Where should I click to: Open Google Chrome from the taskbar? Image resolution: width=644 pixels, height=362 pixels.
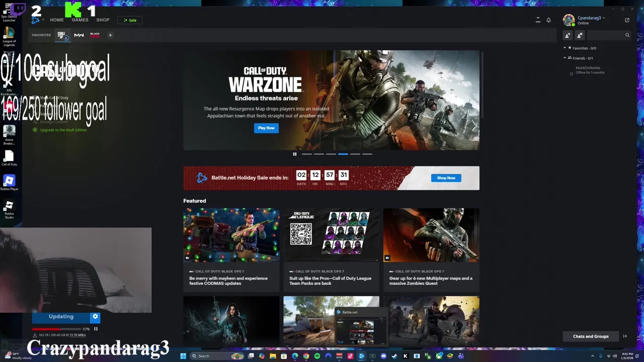coord(306,356)
